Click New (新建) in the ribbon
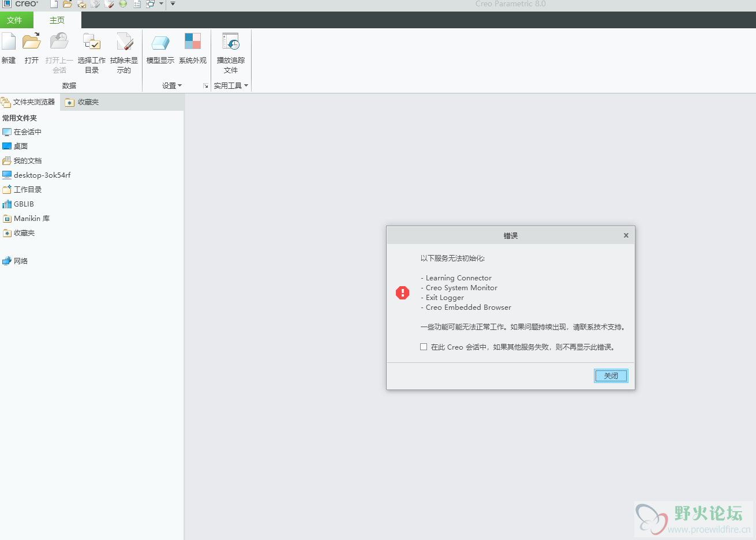Image resolution: width=756 pixels, height=540 pixels. (9, 49)
